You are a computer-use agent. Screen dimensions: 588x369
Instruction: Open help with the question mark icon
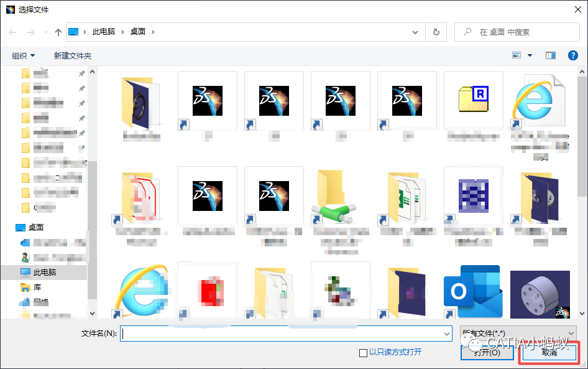(x=573, y=55)
